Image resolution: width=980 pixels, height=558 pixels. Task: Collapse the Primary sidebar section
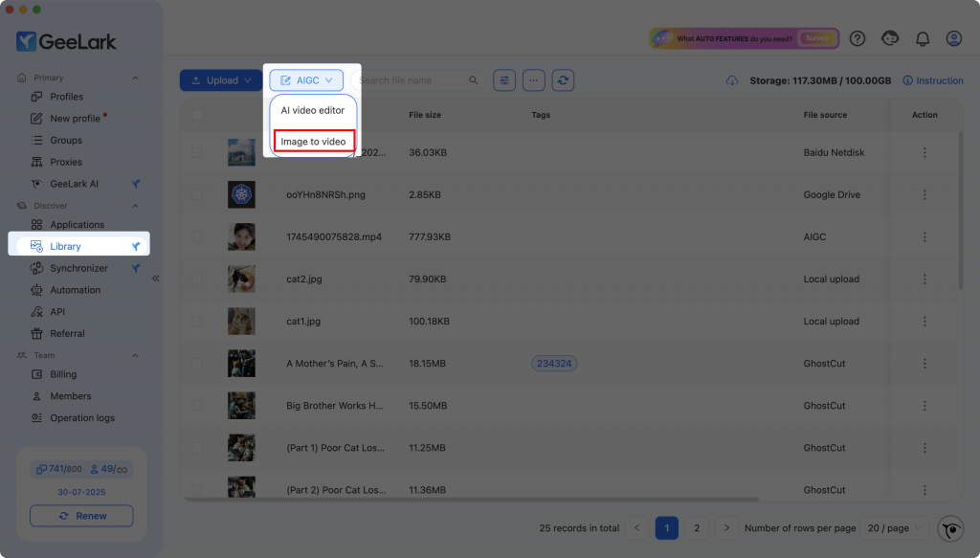click(x=136, y=78)
